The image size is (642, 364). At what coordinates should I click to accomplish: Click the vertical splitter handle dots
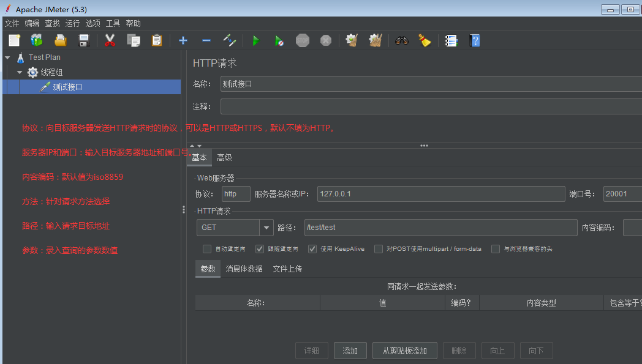pos(183,210)
